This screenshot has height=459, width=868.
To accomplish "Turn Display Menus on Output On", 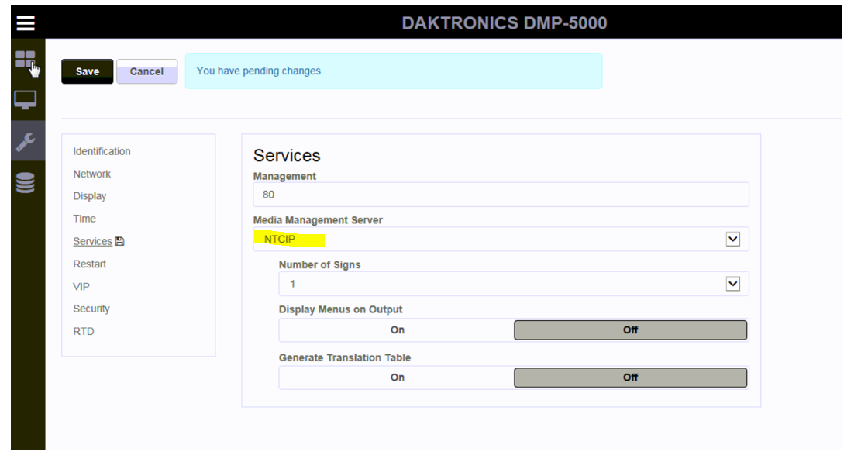I will click(x=397, y=330).
